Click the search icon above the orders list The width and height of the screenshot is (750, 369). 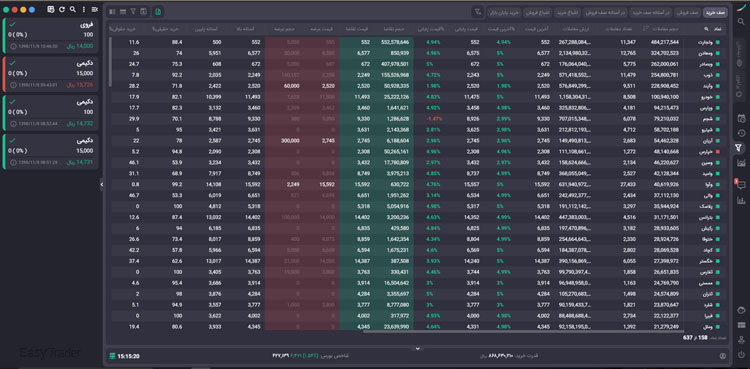coord(72,9)
